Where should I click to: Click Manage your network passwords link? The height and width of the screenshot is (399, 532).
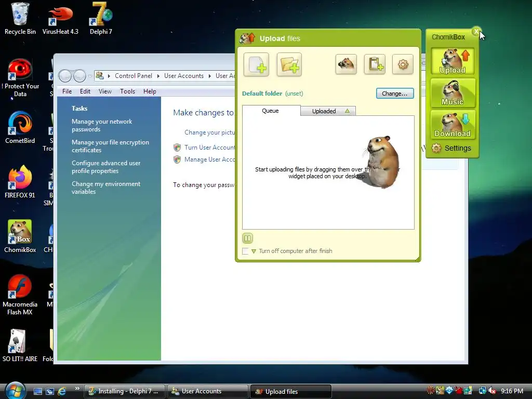(102, 125)
